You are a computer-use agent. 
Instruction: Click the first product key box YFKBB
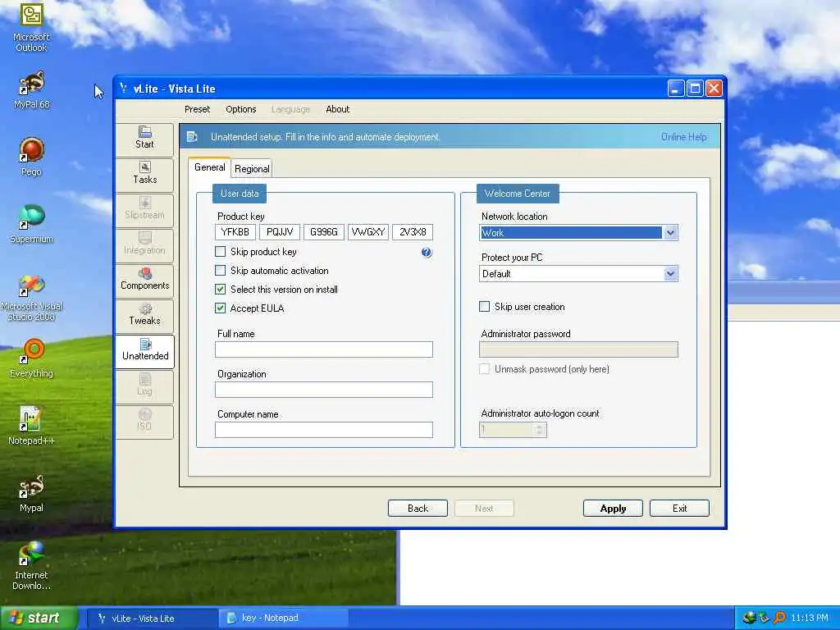(235, 232)
